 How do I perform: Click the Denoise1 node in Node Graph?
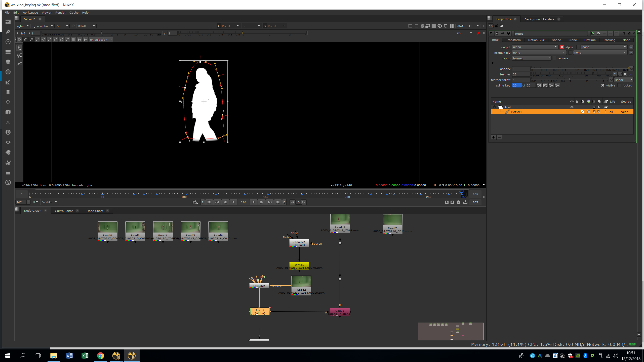(299, 243)
